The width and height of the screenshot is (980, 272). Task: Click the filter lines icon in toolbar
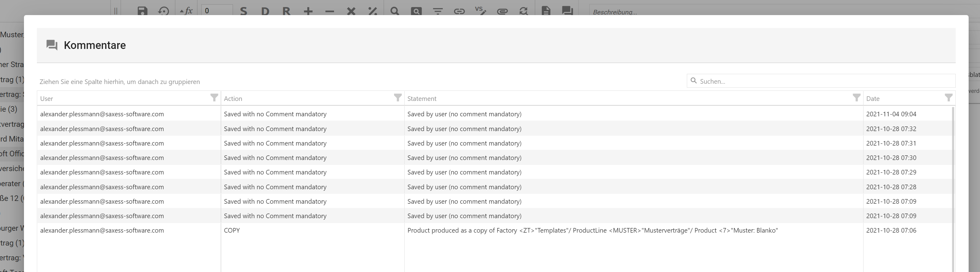pyautogui.click(x=438, y=11)
